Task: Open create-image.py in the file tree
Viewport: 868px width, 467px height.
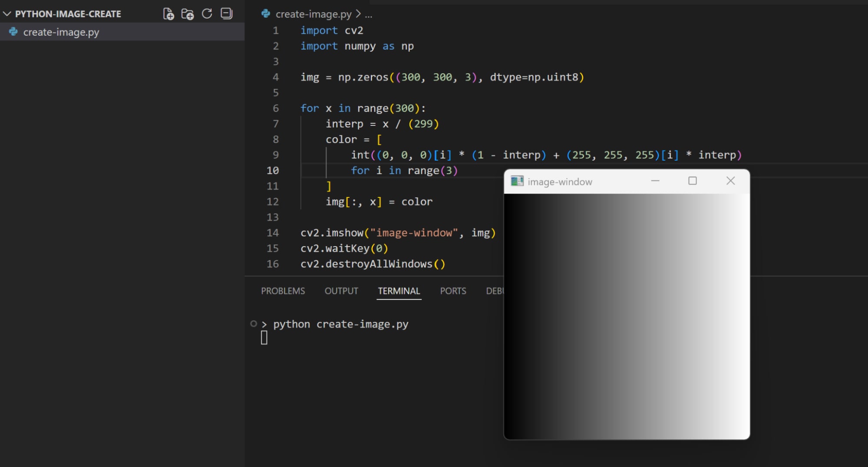Action: 61,32
